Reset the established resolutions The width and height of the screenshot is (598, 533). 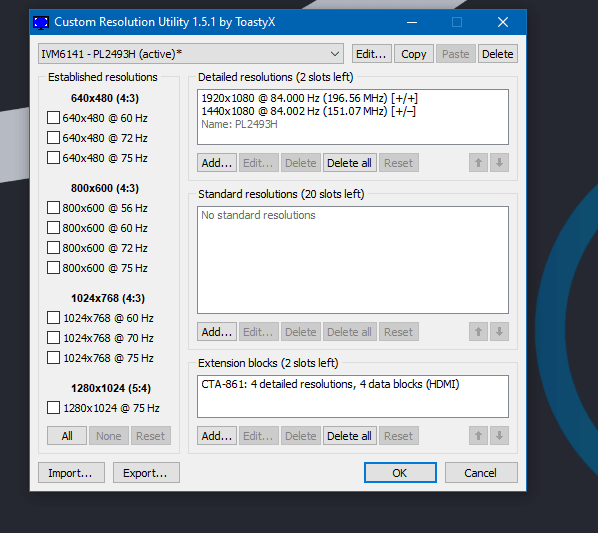(151, 435)
